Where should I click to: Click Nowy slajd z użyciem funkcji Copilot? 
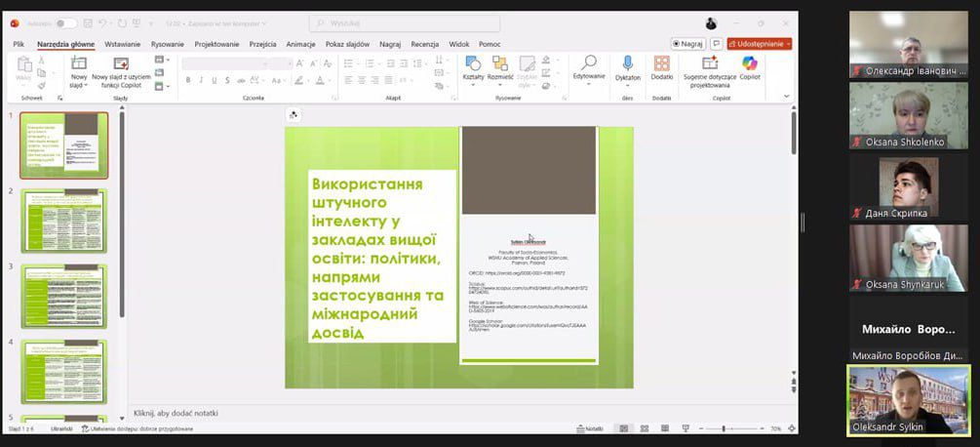coord(122,70)
